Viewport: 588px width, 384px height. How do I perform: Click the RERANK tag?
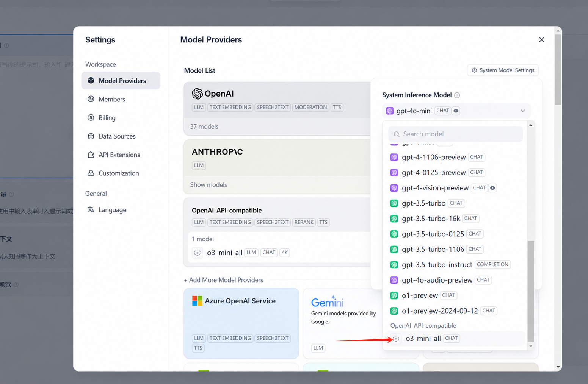point(304,222)
